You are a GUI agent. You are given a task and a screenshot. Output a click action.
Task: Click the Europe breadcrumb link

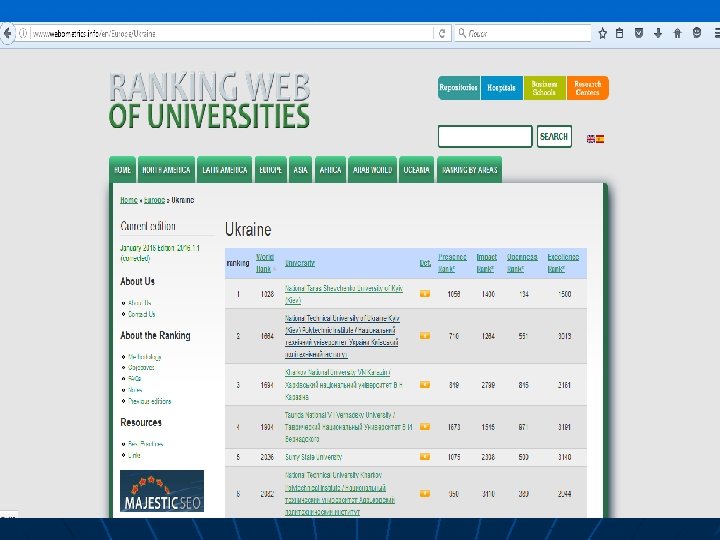[154, 200]
